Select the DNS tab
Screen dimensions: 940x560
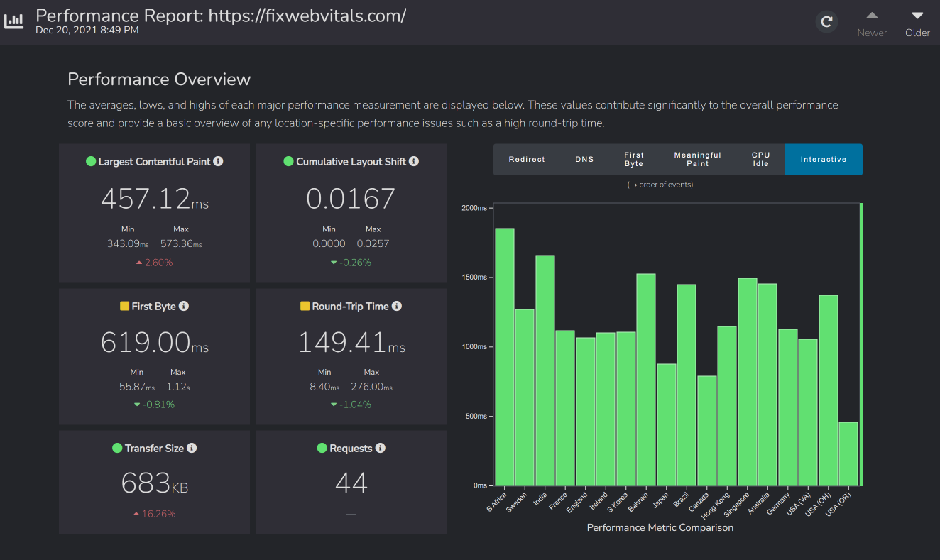584,159
